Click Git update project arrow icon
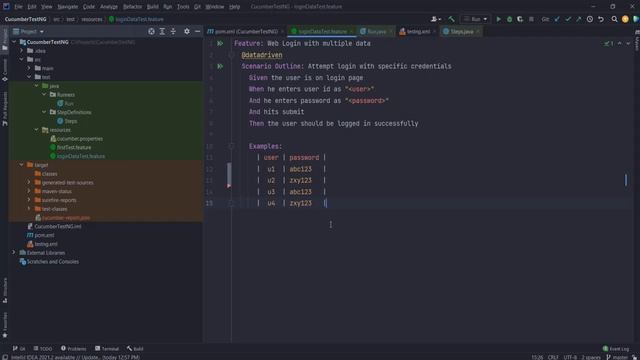Viewport: 640px width, 360px height. tap(557, 19)
